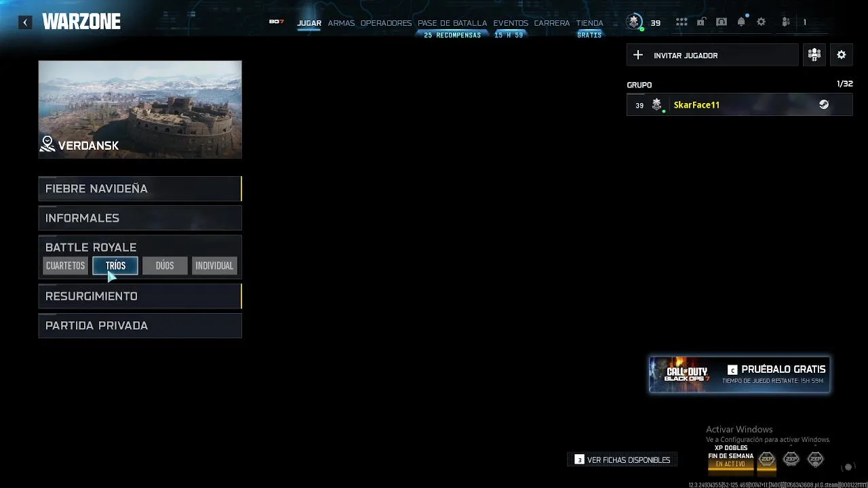The image size is (868, 488).
Task: Open the TIENDA tab
Action: 589,23
